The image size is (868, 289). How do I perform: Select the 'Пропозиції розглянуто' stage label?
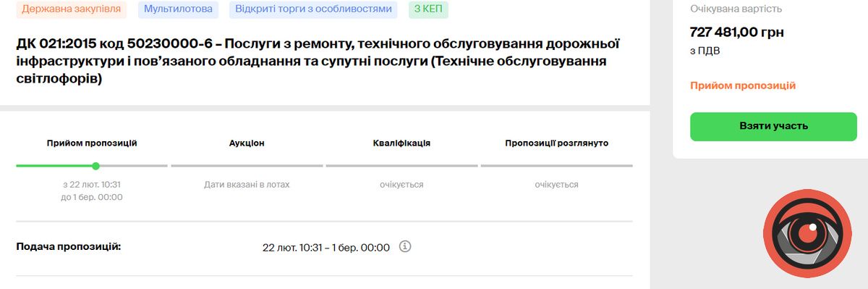[x=556, y=143]
